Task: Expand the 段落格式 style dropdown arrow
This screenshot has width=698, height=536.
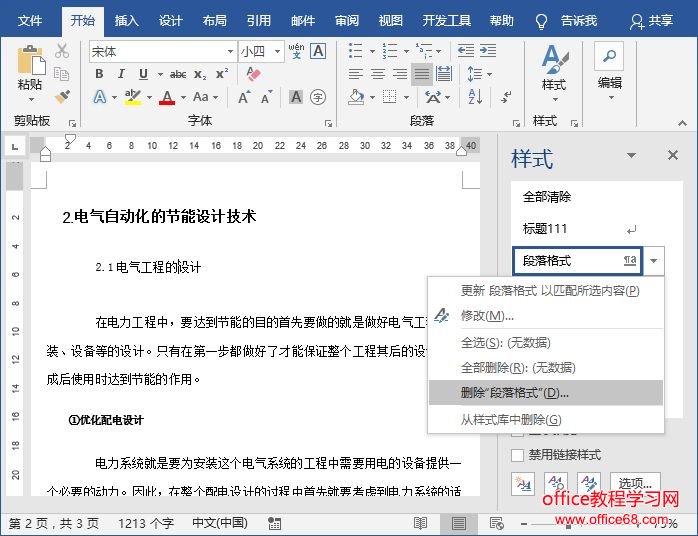Action: tap(653, 261)
